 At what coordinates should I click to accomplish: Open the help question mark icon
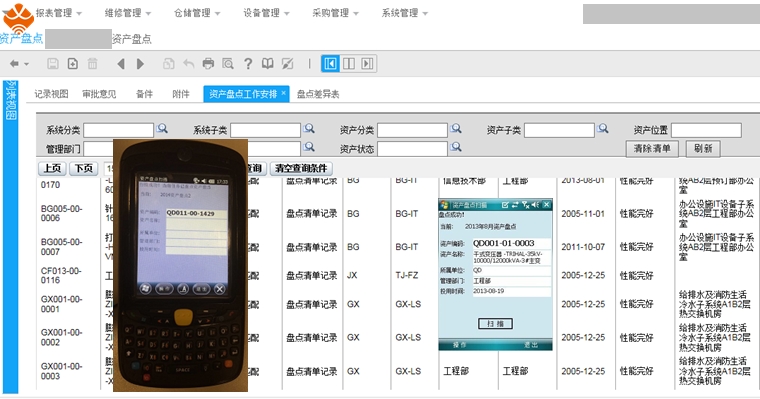coord(248,64)
